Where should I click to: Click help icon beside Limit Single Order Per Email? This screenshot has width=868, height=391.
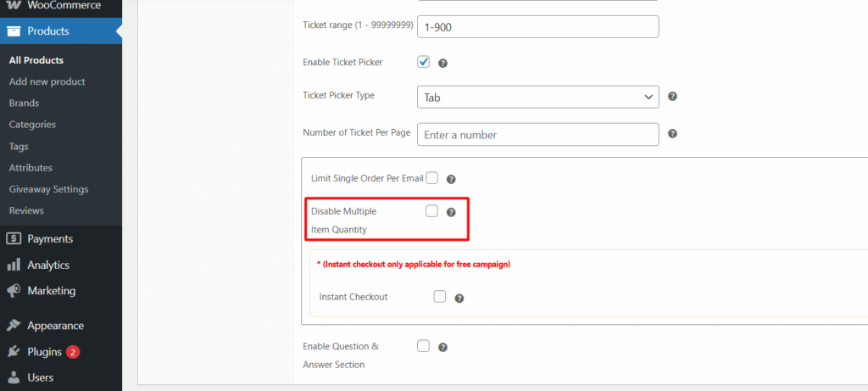[x=451, y=179]
